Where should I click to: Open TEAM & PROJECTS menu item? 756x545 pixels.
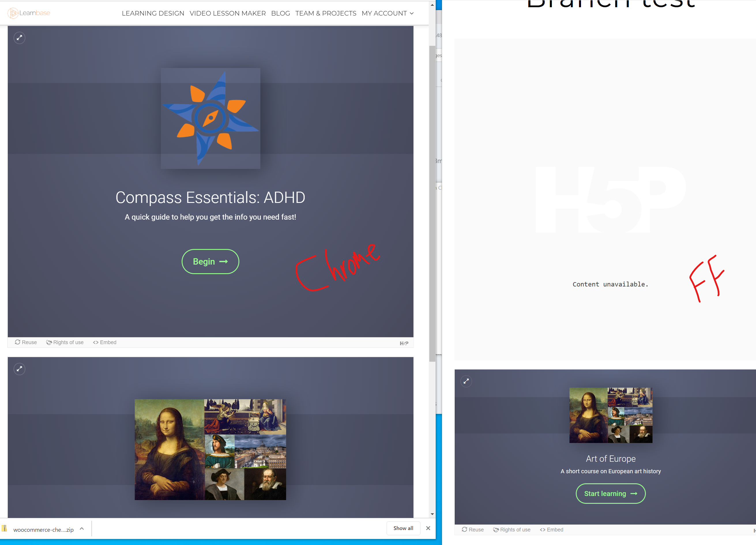click(x=326, y=13)
